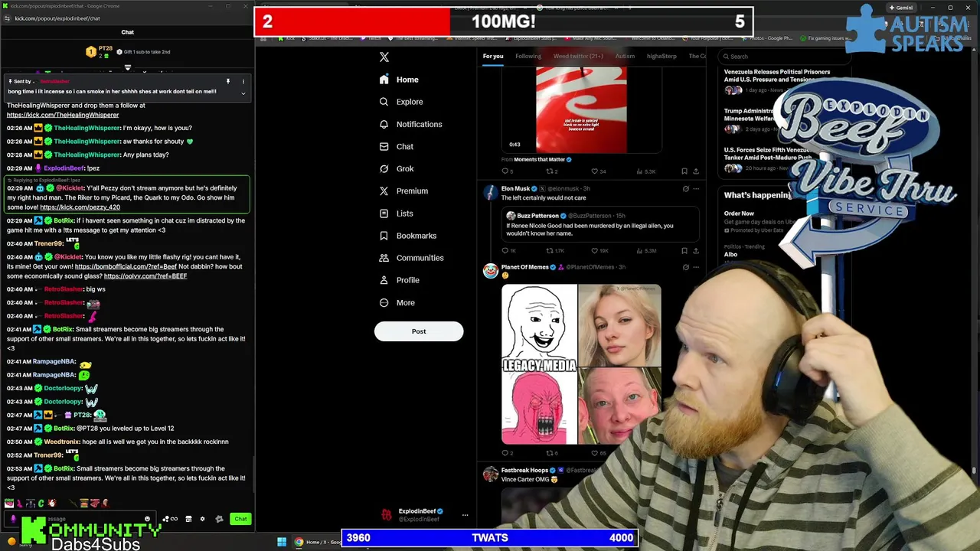Bookmark the Moments that Matter video post

pos(684,171)
